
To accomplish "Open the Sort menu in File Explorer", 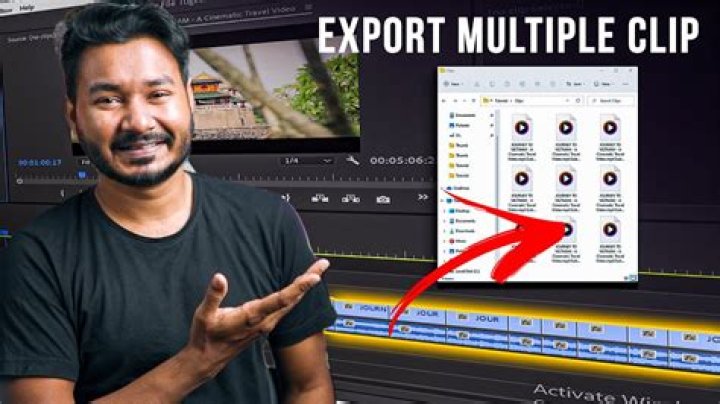I will click(574, 84).
